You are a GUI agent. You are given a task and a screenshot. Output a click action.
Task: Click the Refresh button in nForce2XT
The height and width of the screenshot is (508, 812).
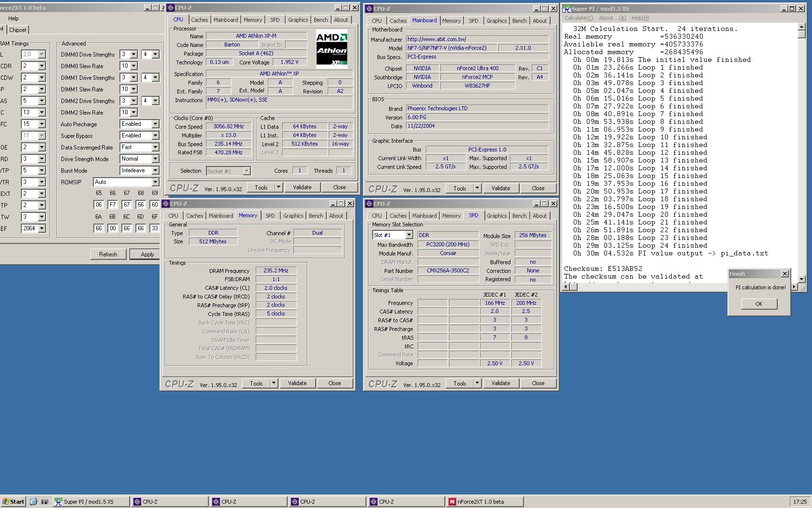pos(108,254)
